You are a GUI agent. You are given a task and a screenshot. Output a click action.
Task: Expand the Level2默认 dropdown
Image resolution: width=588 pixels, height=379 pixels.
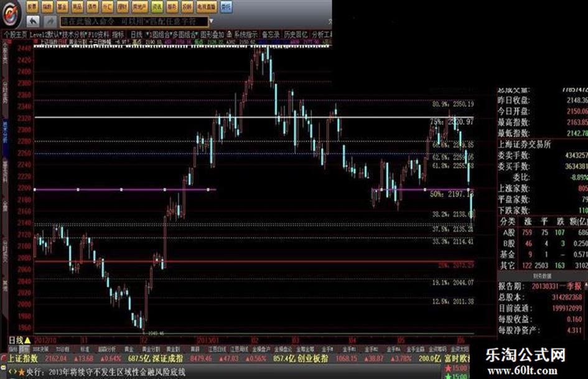pos(45,34)
